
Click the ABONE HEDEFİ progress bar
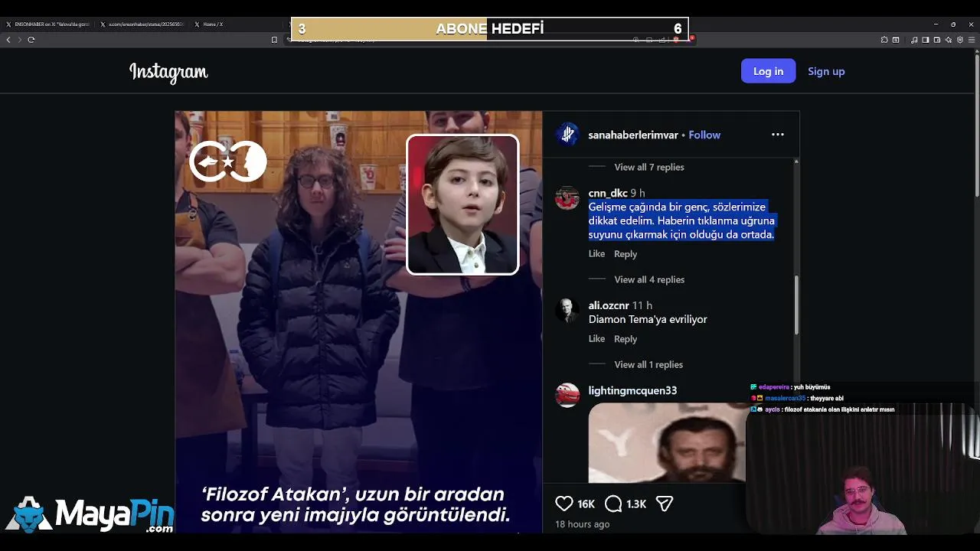(490, 29)
